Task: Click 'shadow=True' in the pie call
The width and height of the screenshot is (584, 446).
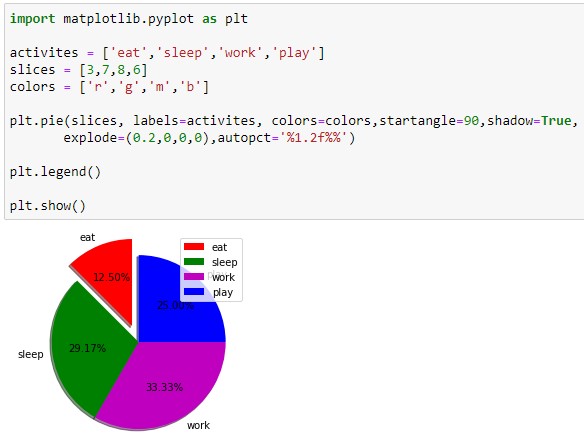Action: click(529, 121)
